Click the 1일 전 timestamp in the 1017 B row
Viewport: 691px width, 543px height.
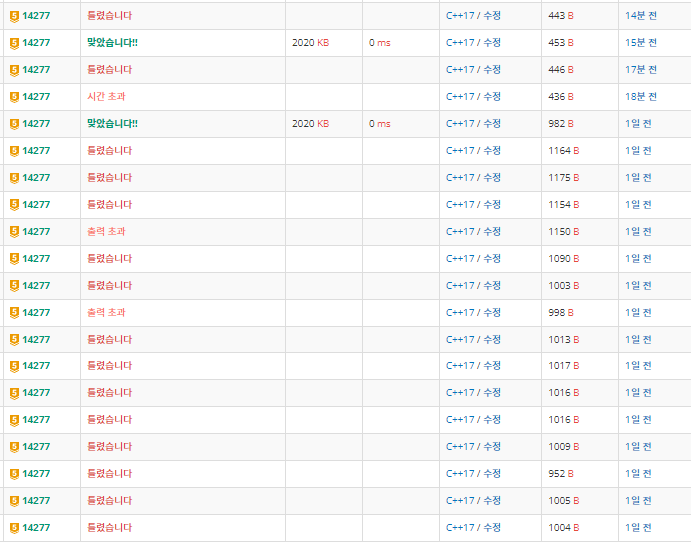(638, 366)
